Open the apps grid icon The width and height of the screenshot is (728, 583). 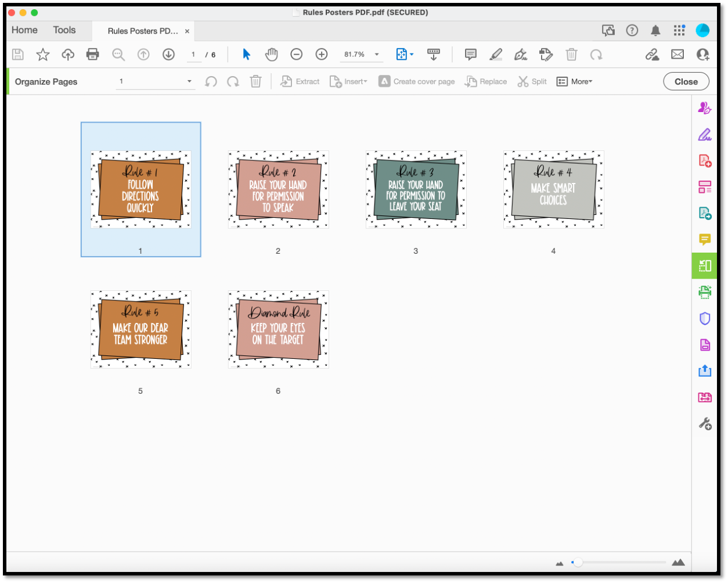pyautogui.click(x=679, y=31)
